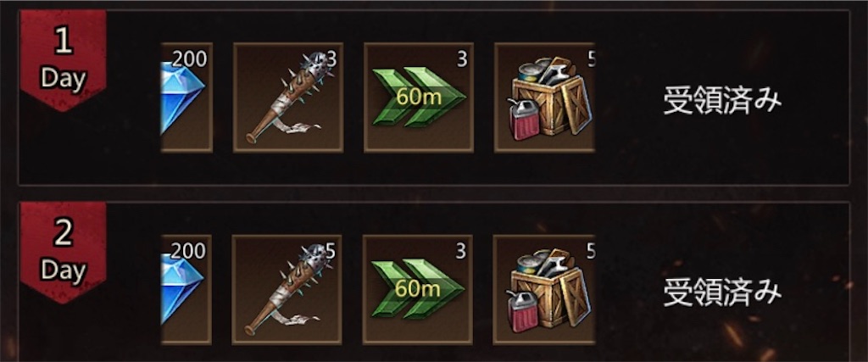Click quantity 5 on Day 2 supply crate
This screenshot has height=362, width=868.
pos(591,251)
